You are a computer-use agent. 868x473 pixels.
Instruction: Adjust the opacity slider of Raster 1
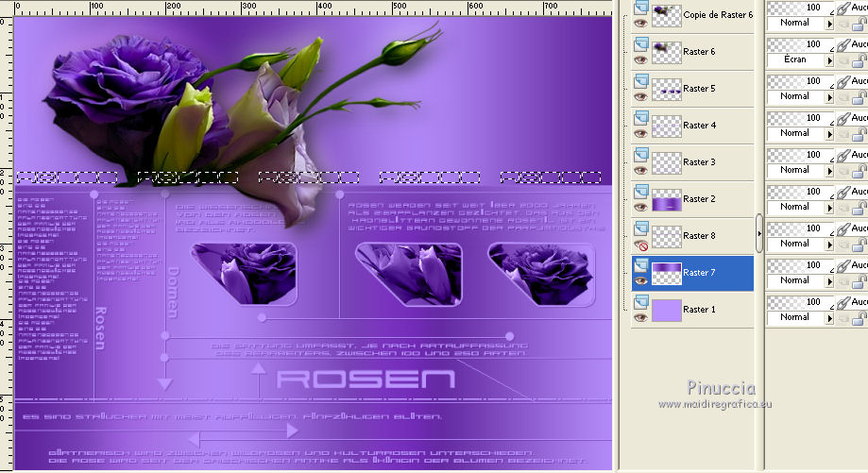(x=800, y=303)
